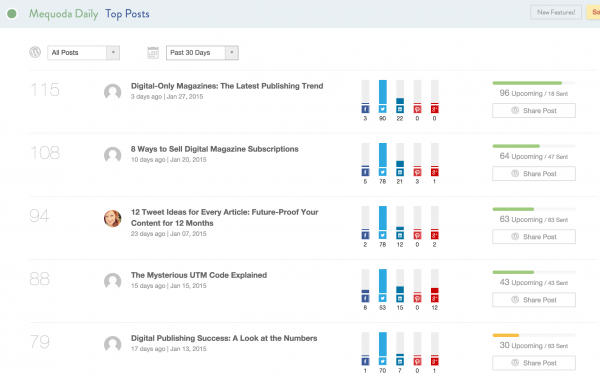
Task: Open the New Features! button
Action: pos(556,12)
